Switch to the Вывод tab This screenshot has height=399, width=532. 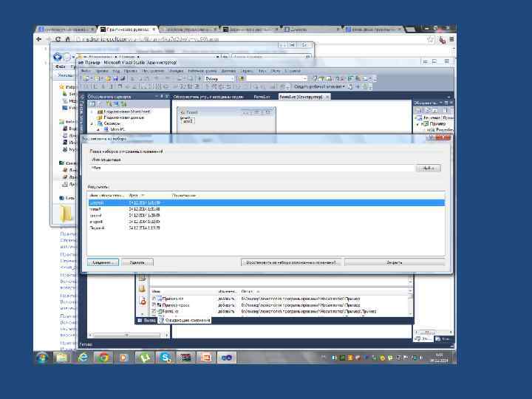pos(147,320)
